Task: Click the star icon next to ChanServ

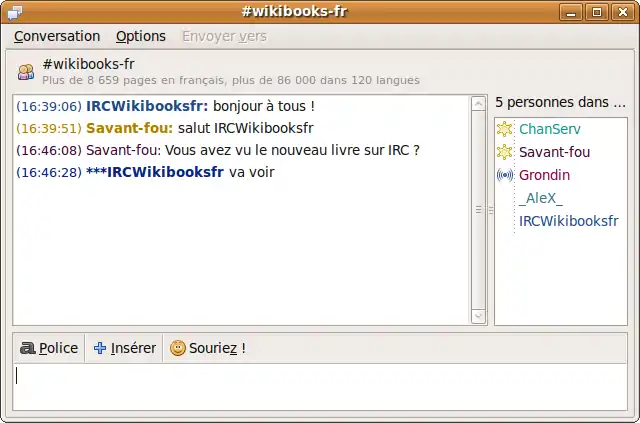Action: click(505, 129)
